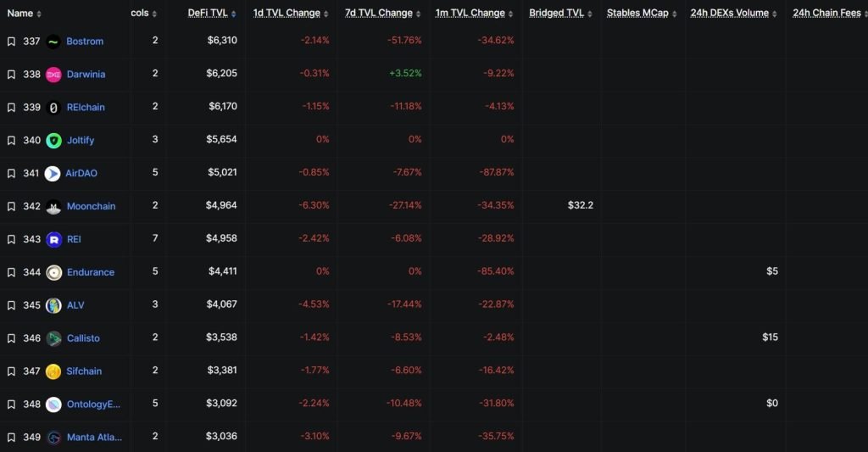The height and width of the screenshot is (452, 868).
Task: Click the Callisto logo icon
Action: [53, 338]
